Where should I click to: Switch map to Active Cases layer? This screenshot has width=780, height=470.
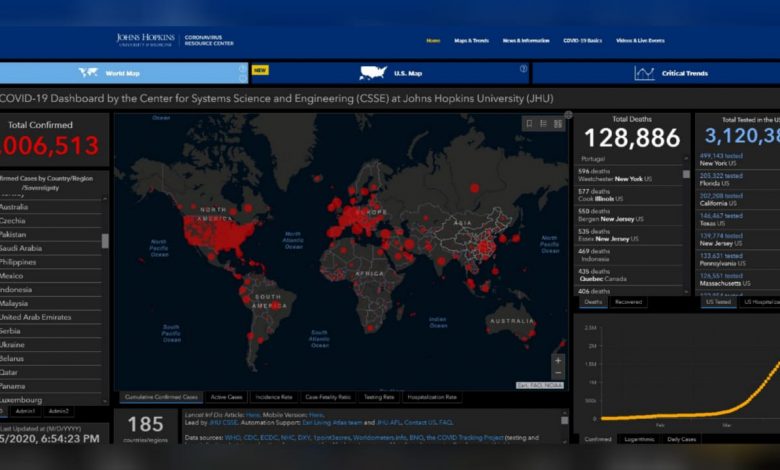click(227, 397)
